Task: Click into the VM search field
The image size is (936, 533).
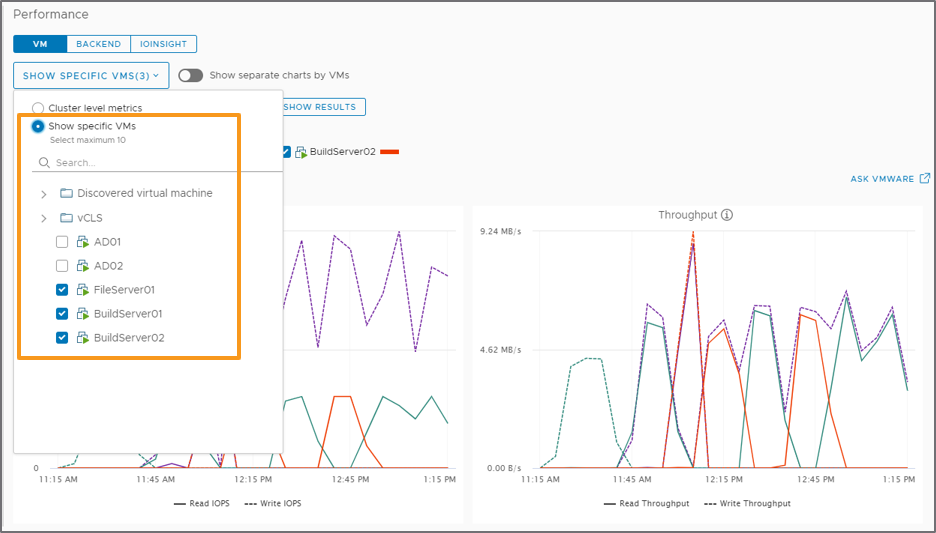Action: (x=150, y=163)
